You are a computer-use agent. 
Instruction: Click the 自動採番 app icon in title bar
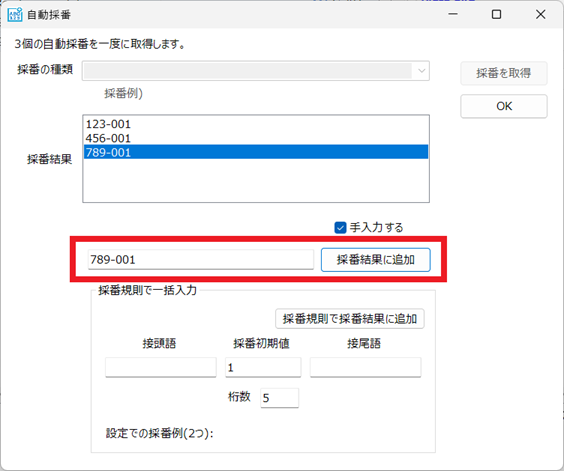click(15, 15)
